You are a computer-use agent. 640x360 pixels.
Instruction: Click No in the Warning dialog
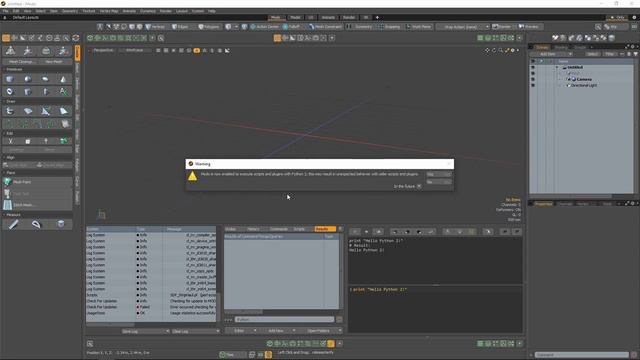(439, 182)
